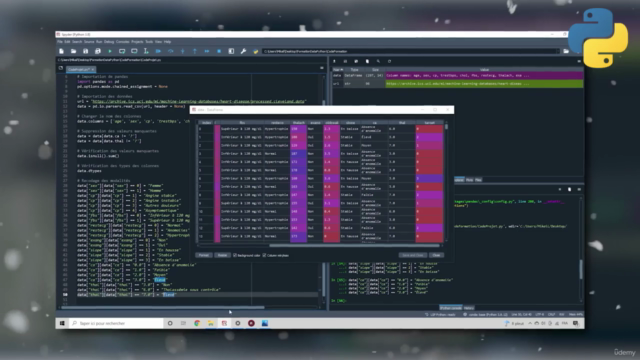Save data in the Variable Explorer
The image size is (640, 360).
coord(345,61)
